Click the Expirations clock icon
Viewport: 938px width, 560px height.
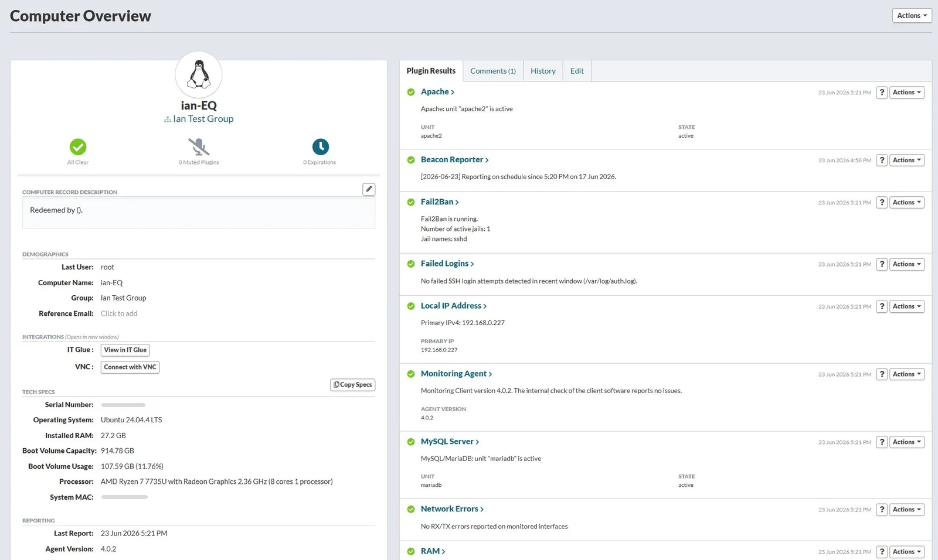(320, 146)
